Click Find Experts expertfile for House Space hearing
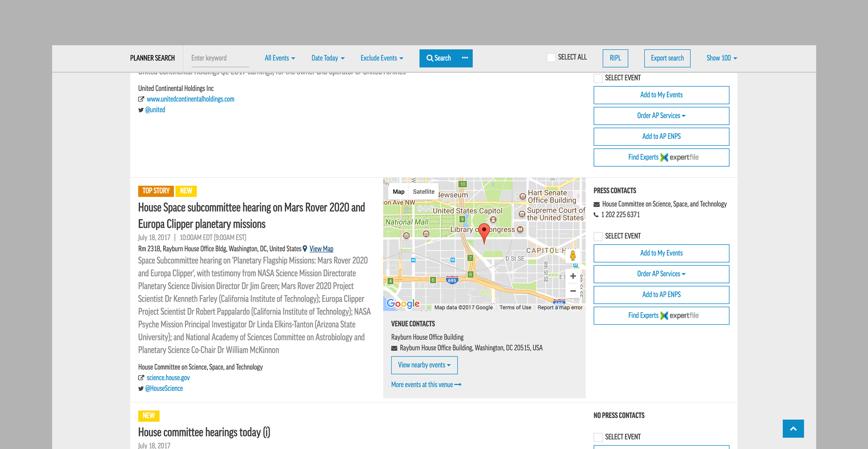868x449 pixels. pos(661,315)
